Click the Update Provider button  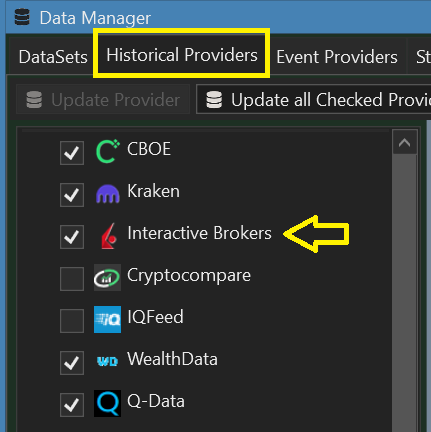point(103,99)
